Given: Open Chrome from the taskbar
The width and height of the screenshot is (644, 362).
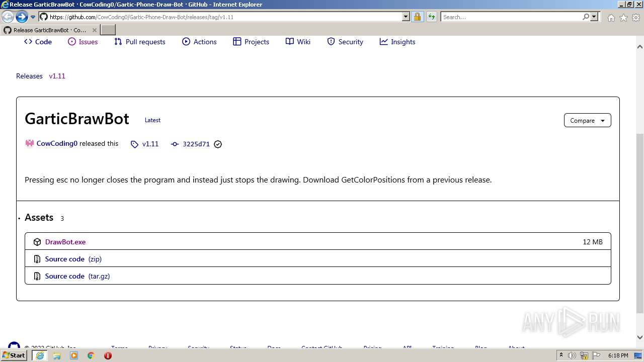Looking at the screenshot, I should pyautogui.click(x=91, y=355).
